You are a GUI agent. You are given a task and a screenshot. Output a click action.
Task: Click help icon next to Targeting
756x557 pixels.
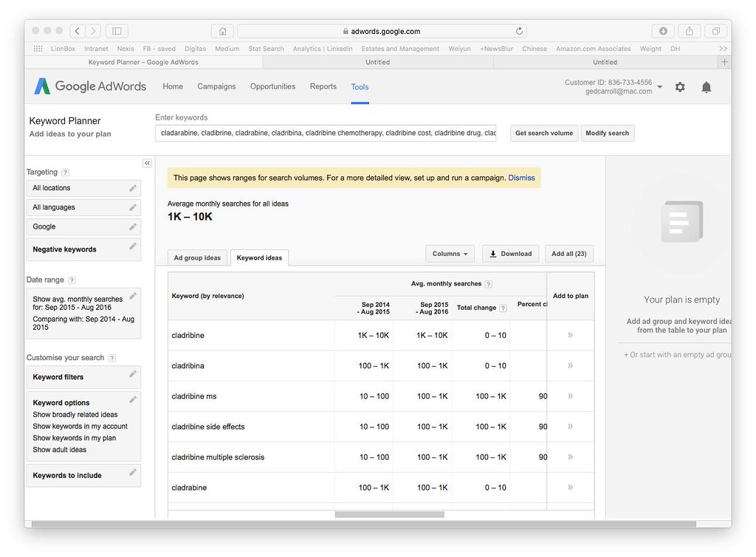click(x=66, y=172)
